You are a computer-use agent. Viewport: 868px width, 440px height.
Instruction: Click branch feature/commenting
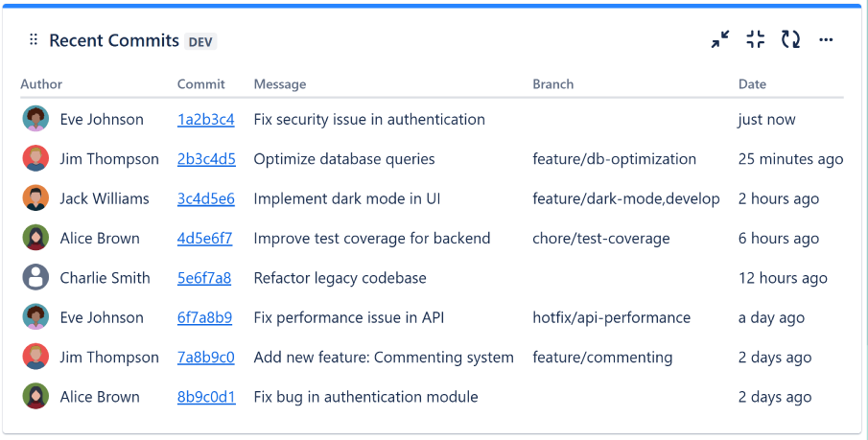[602, 358]
